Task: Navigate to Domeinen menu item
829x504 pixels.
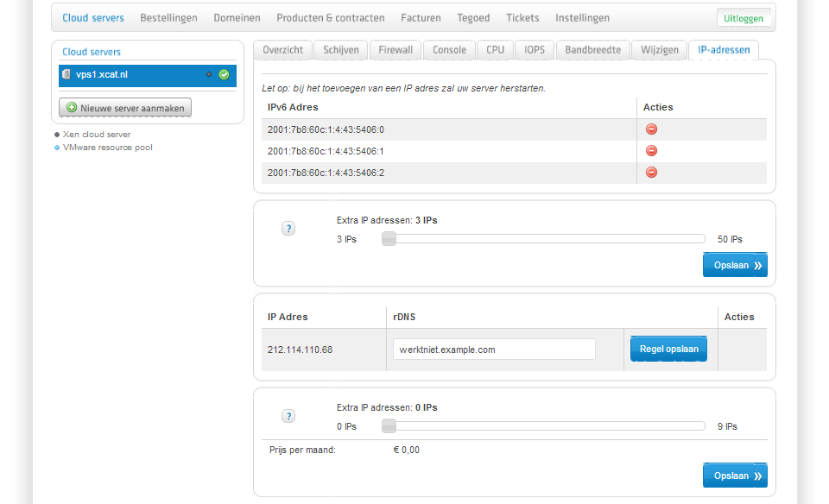Action: click(x=237, y=17)
